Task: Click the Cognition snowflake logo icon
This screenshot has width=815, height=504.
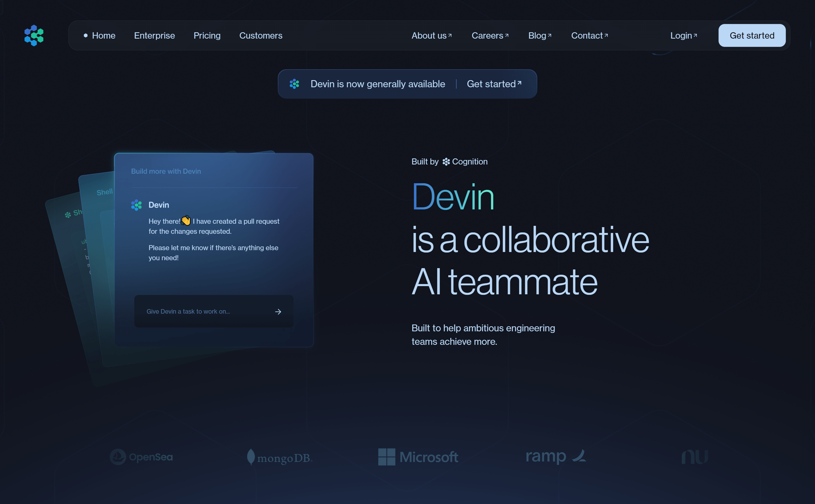Action: tap(445, 162)
